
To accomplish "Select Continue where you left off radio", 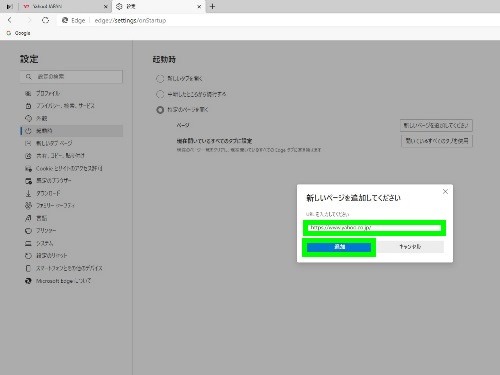I will click(x=160, y=94).
